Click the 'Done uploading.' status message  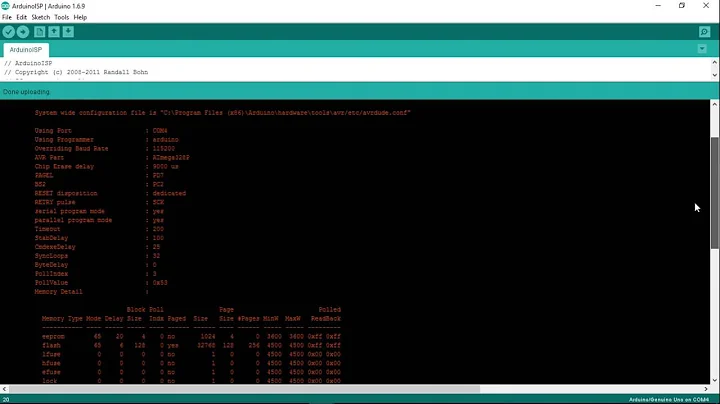27,92
